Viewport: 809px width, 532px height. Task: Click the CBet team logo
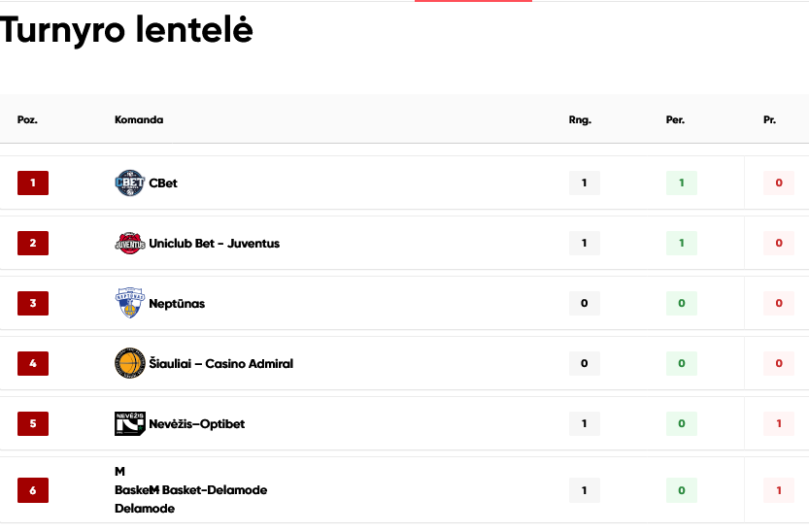pos(129,183)
